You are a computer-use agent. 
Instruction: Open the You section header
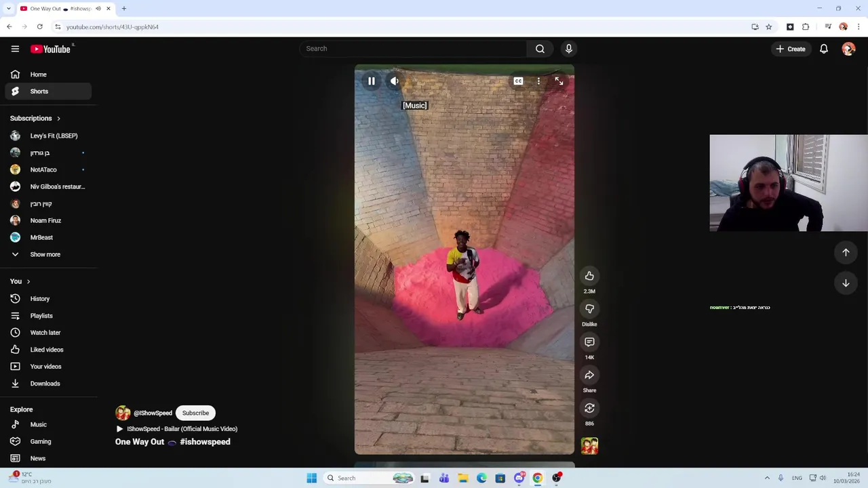tap(20, 281)
